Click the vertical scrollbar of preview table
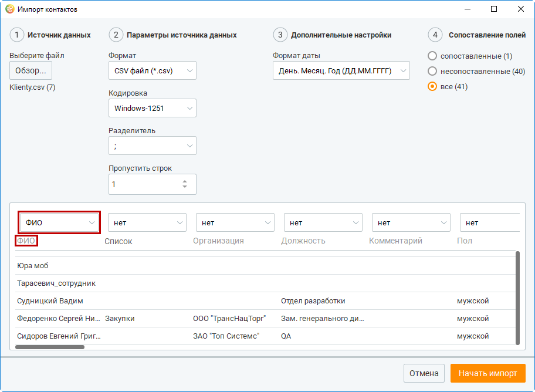The height and width of the screenshot is (392, 535). click(517, 298)
